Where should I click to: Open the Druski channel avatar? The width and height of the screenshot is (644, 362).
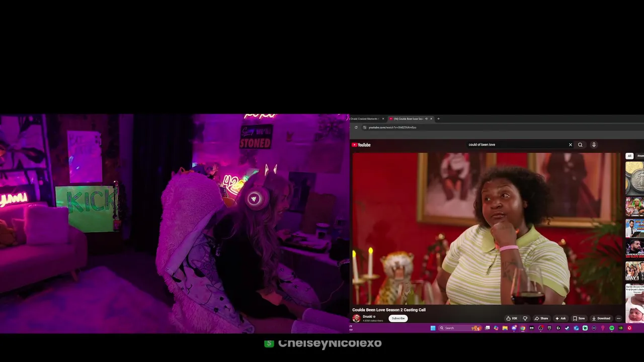click(356, 318)
